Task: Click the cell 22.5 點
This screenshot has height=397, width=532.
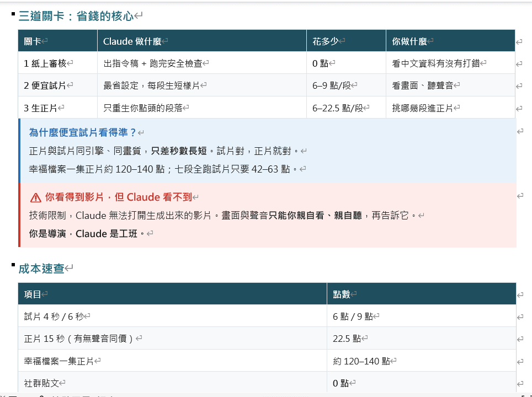Action: coord(422,339)
